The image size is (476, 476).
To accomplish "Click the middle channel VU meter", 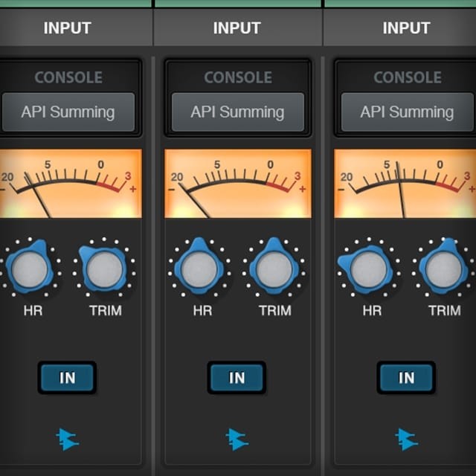I will [237, 184].
